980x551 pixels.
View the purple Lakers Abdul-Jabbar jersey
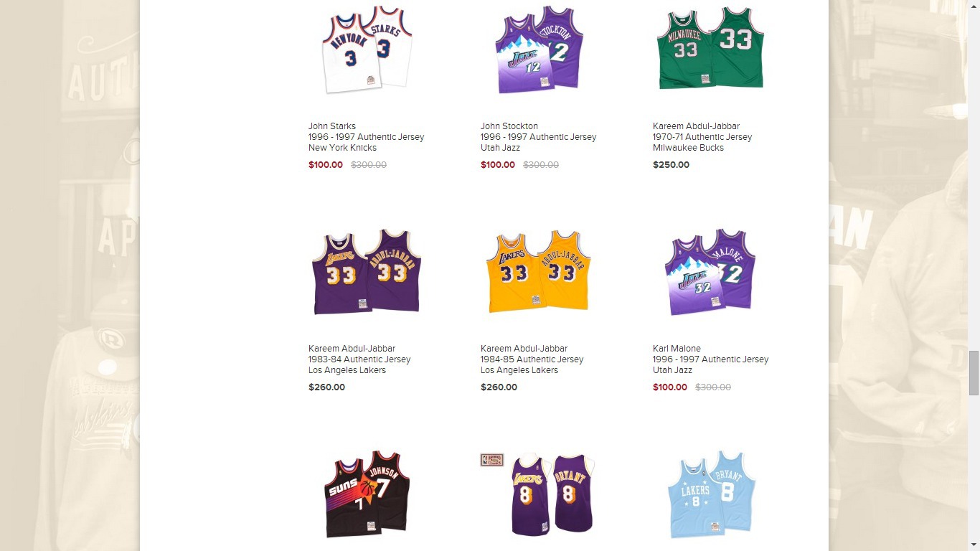click(x=367, y=271)
